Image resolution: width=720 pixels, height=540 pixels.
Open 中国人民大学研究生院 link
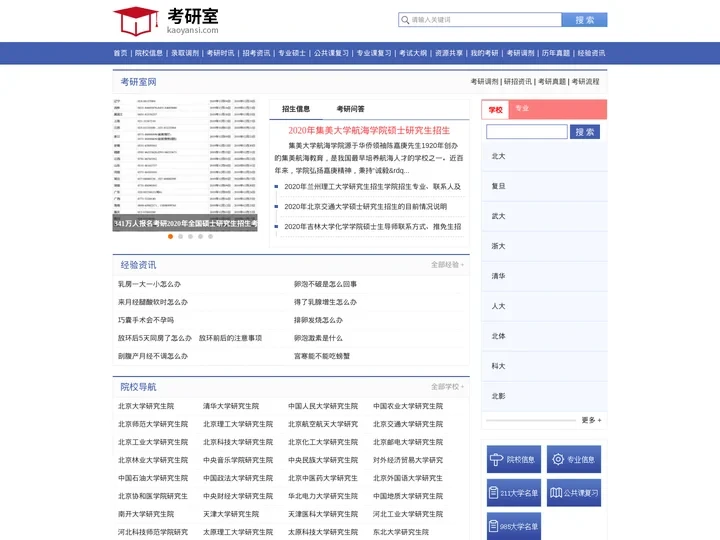click(x=323, y=406)
